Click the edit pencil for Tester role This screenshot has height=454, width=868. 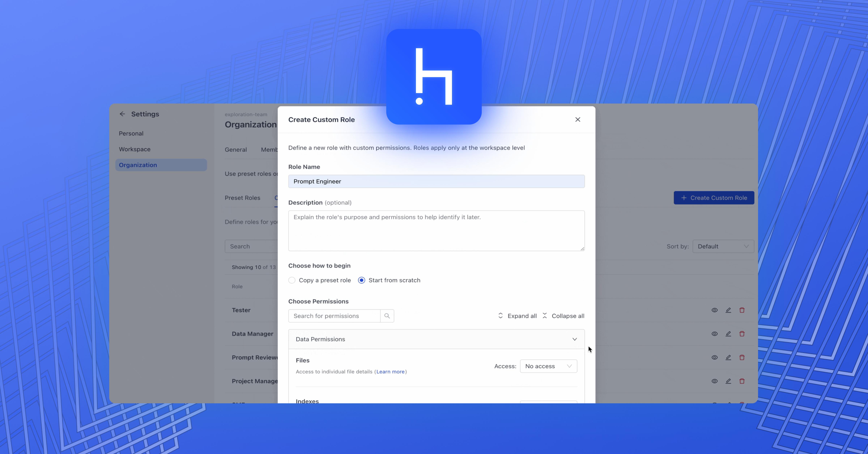(x=728, y=310)
